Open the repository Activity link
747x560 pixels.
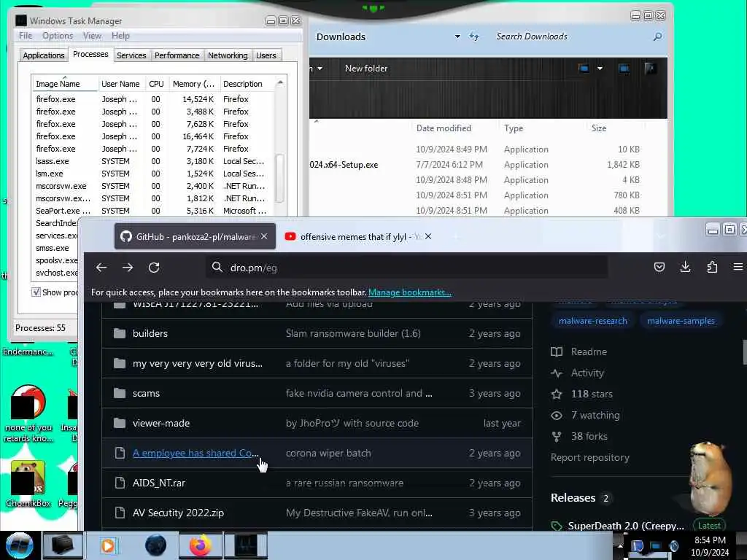587,373
